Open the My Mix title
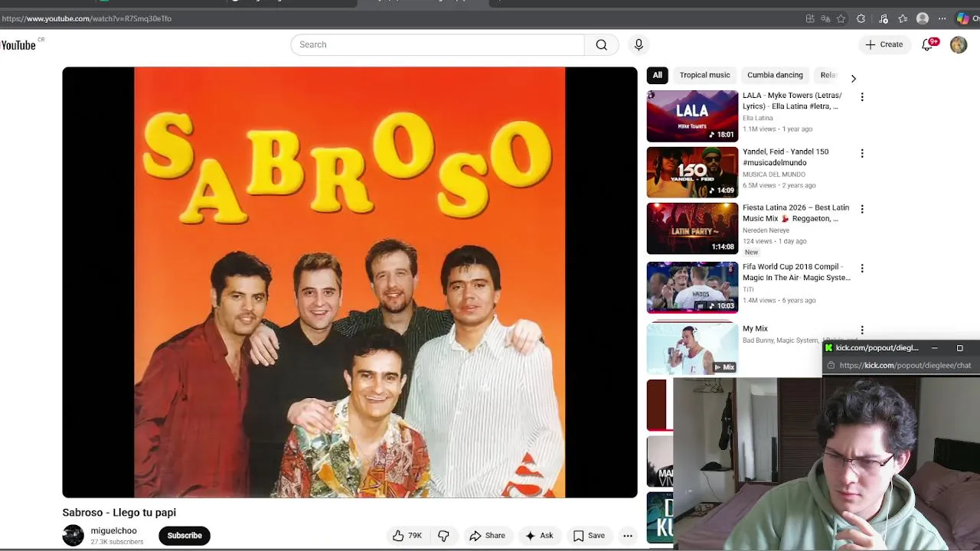The width and height of the screenshot is (980, 551). [755, 329]
